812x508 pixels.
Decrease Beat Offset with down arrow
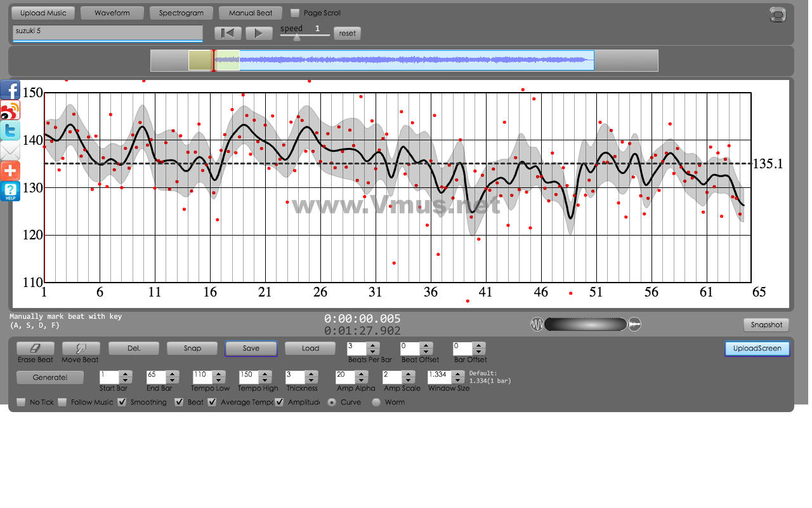point(427,352)
